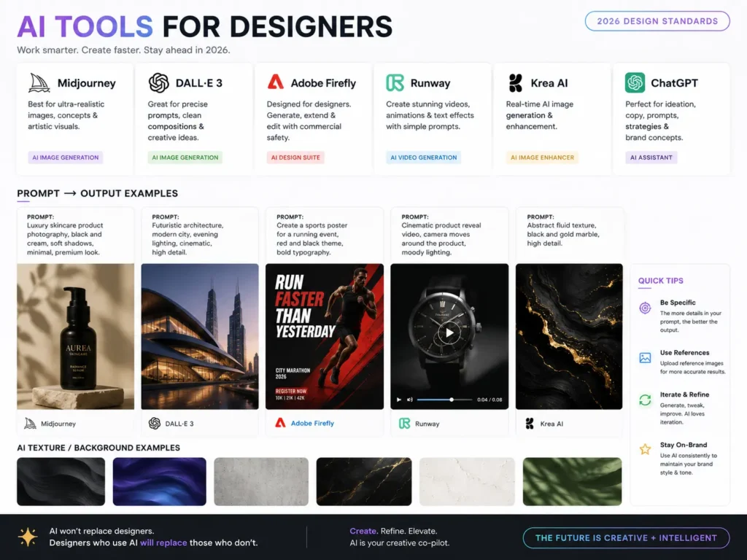Click the small Adobe logo under sports poster

(x=280, y=423)
